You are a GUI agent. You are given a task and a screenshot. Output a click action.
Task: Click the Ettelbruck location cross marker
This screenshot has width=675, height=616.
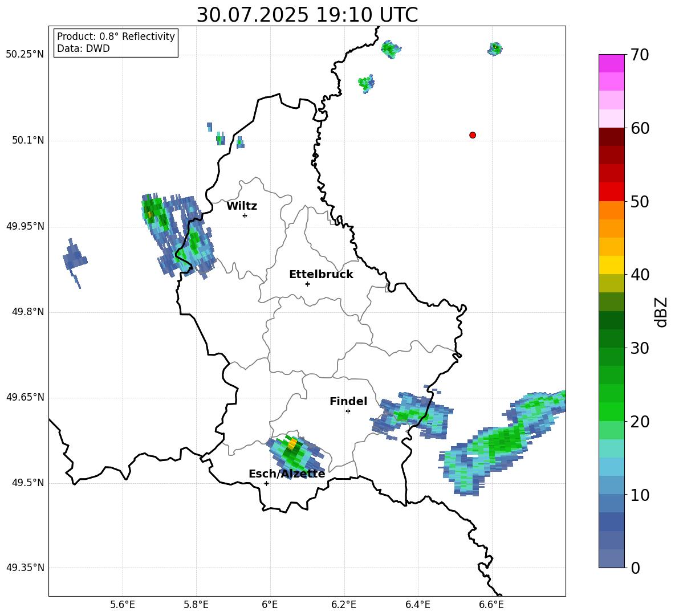pos(307,284)
